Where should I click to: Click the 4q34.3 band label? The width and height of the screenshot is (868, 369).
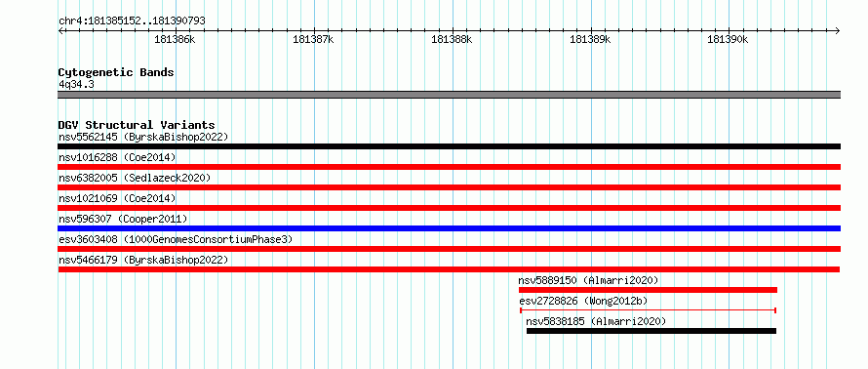[76, 85]
